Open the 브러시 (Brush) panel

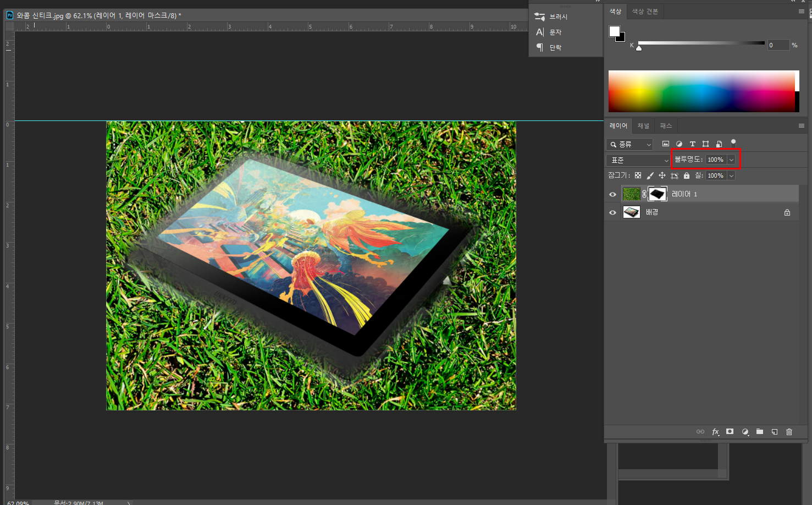[x=551, y=17]
